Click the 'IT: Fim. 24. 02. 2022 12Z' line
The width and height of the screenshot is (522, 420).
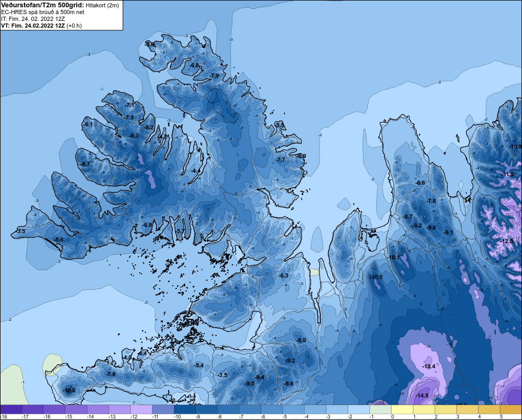(33, 19)
